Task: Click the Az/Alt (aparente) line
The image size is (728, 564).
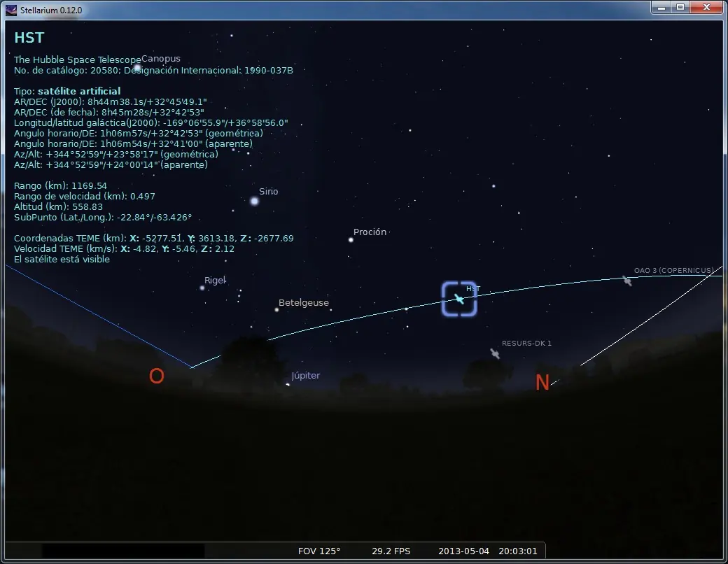Action: tap(111, 164)
